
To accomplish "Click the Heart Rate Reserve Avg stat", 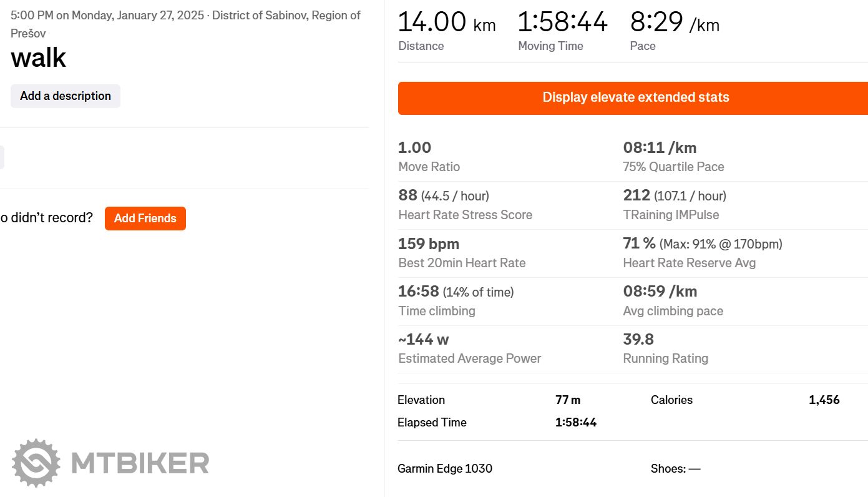I will coord(689,263).
